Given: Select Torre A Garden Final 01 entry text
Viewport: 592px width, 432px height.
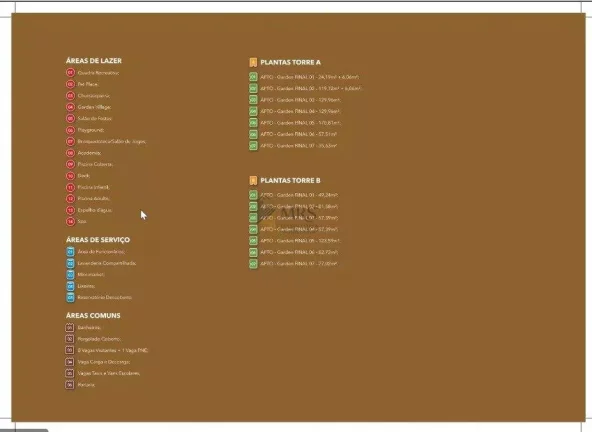Looking at the screenshot, I should (x=310, y=77).
